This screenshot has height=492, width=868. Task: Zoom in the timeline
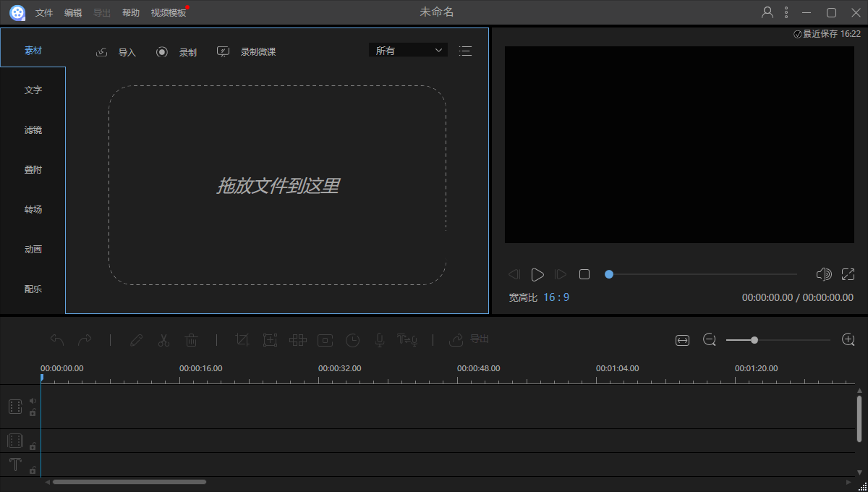tap(848, 339)
